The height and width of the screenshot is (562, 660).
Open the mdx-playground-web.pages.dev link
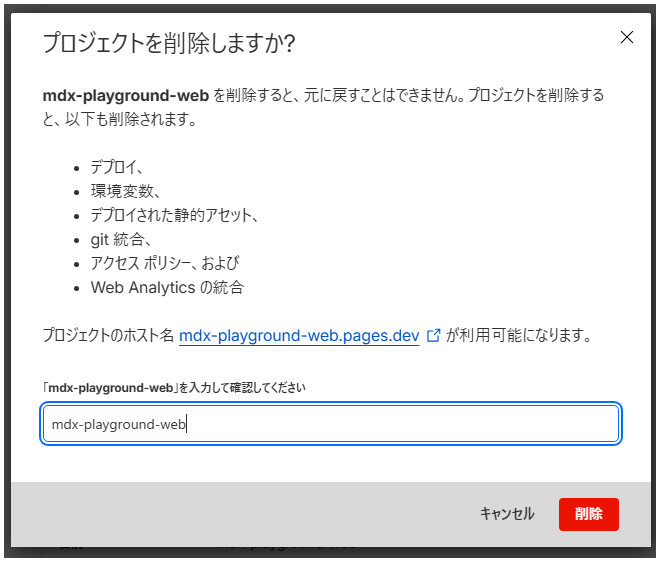(299, 336)
